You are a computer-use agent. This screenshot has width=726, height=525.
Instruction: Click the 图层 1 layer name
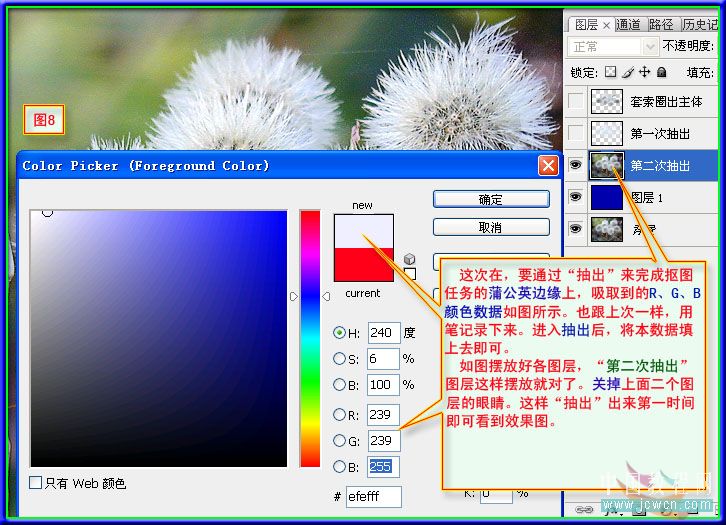647,198
